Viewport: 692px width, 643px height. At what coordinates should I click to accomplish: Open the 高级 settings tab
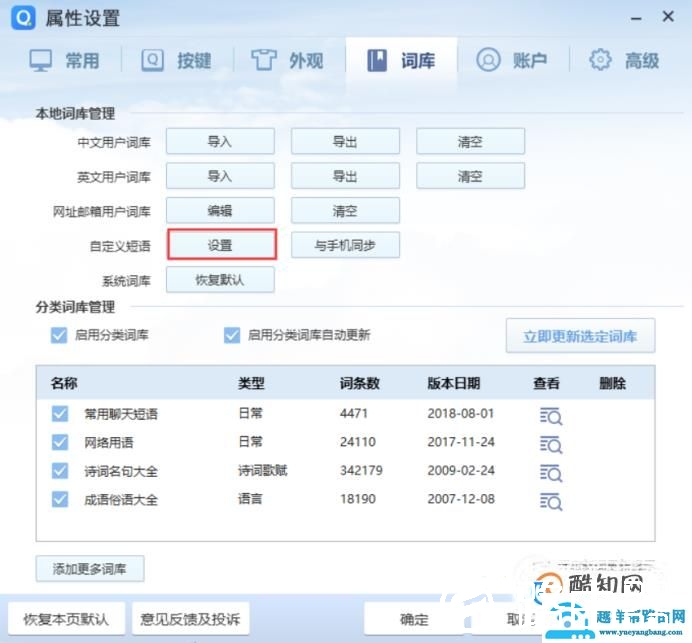coord(624,60)
